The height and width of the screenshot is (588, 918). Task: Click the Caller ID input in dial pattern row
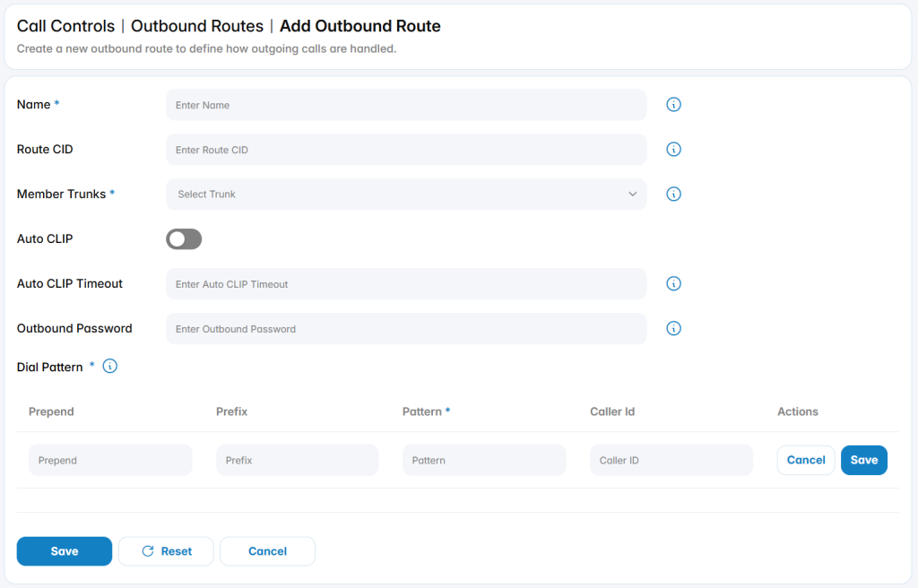click(671, 460)
